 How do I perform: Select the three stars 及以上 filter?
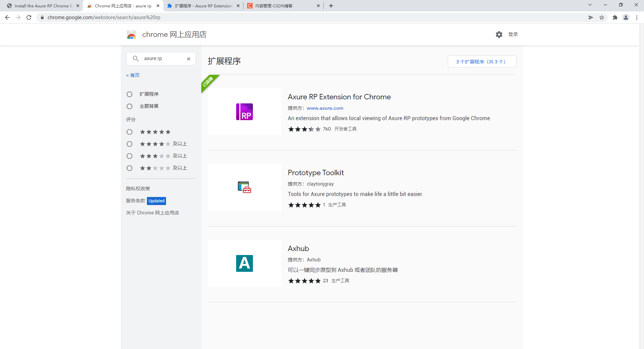(x=129, y=156)
